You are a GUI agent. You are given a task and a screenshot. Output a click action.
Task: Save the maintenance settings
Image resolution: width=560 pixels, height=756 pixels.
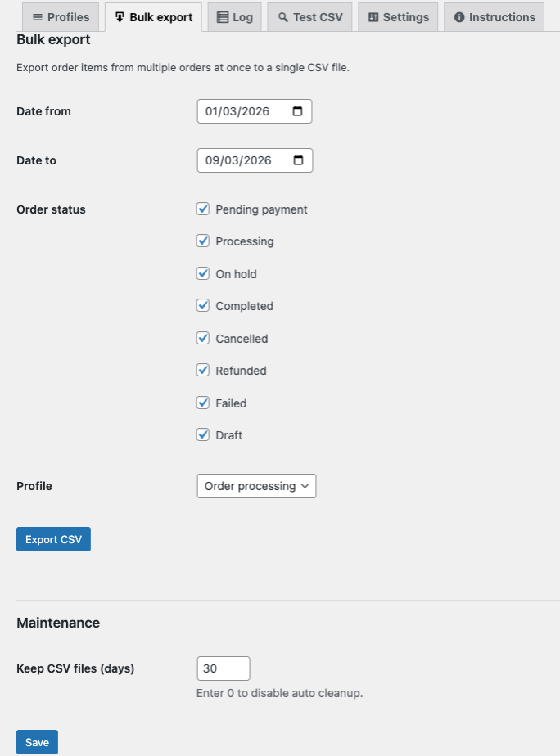point(37,742)
